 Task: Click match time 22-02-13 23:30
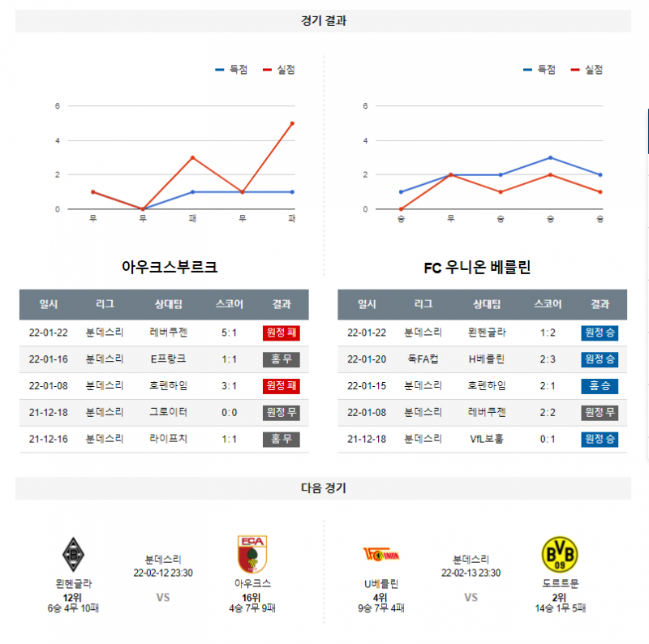[471, 573]
